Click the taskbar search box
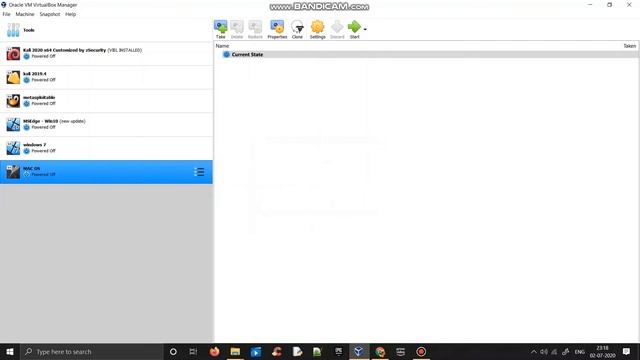Image resolution: width=640 pixels, height=360 pixels. coord(91,351)
